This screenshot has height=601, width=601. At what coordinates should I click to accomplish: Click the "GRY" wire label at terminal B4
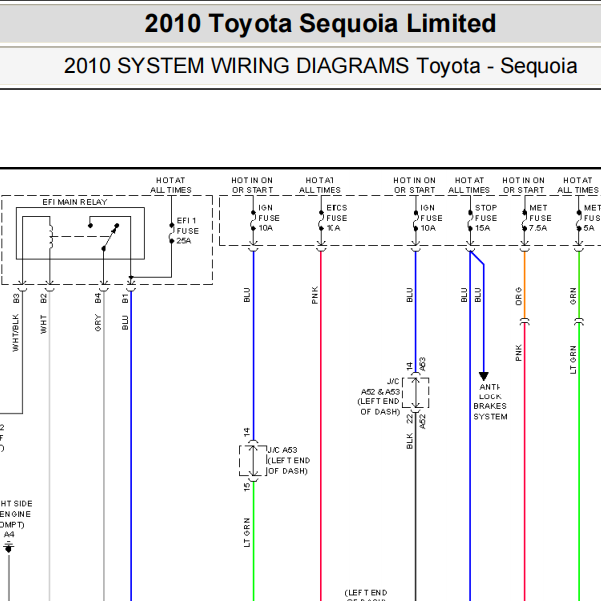coord(98,323)
